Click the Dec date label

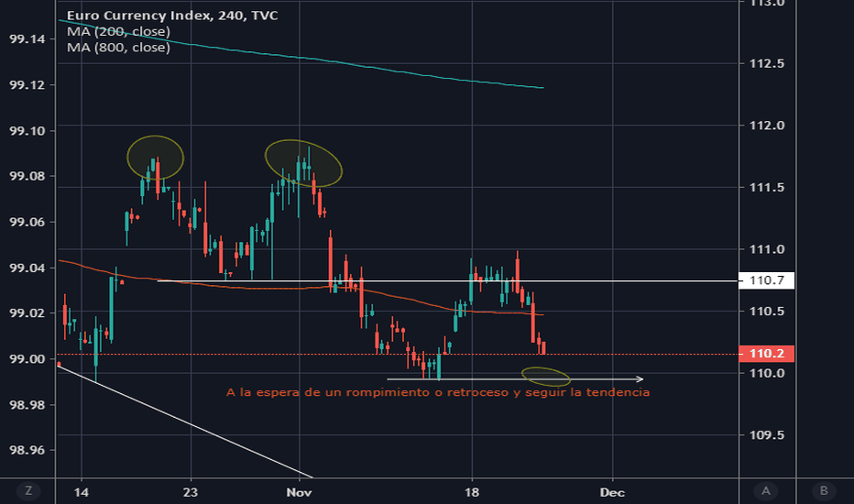(612, 493)
